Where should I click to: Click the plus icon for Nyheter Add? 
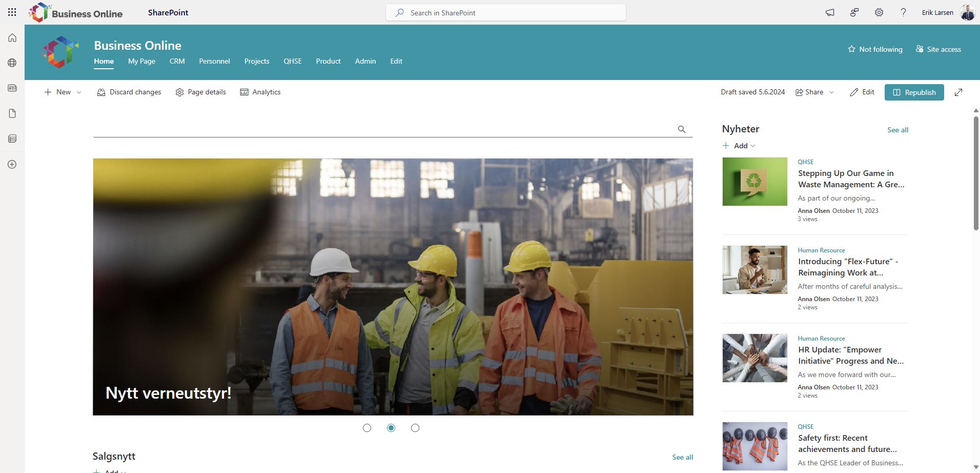pyautogui.click(x=726, y=146)
